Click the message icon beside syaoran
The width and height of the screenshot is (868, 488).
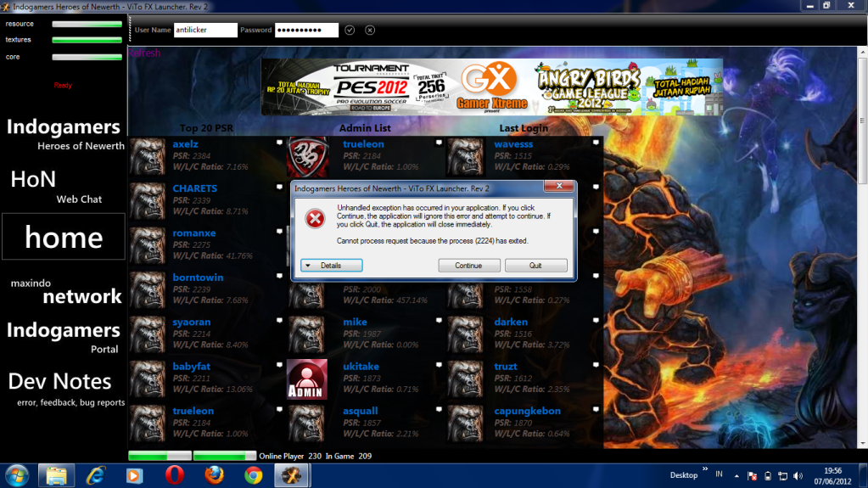tap(279, 320)
